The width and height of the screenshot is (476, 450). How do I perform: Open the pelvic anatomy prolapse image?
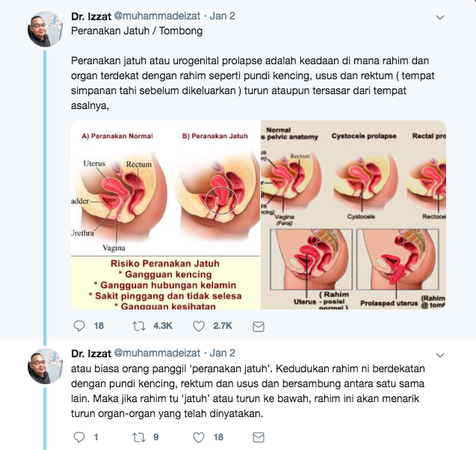click(x=353, y=215)
